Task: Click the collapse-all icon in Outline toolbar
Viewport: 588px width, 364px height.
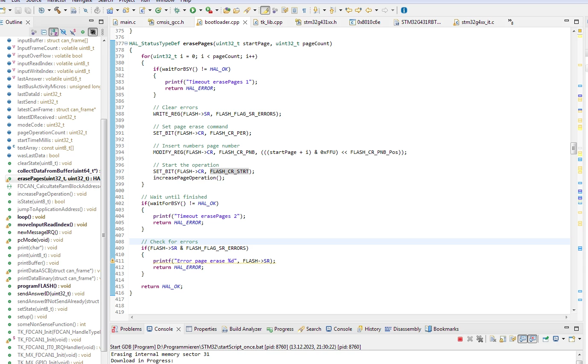Action: coord(44,32)
